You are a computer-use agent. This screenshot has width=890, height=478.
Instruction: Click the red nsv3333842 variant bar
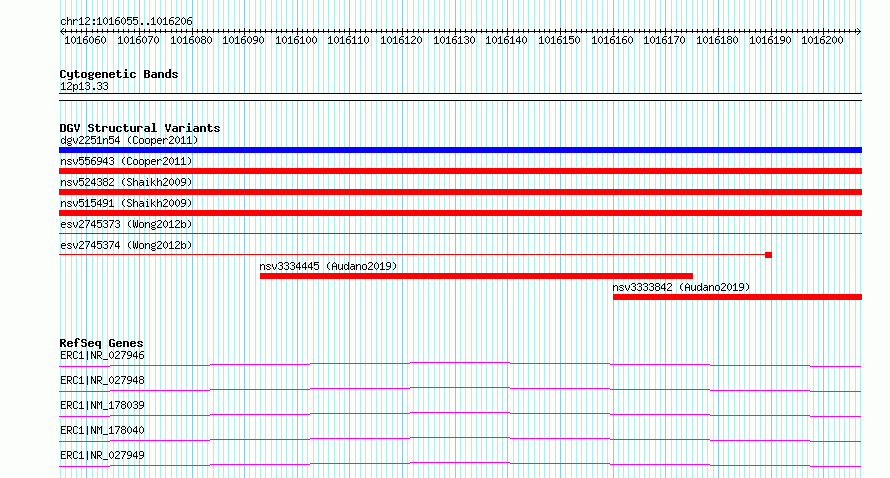737,297
